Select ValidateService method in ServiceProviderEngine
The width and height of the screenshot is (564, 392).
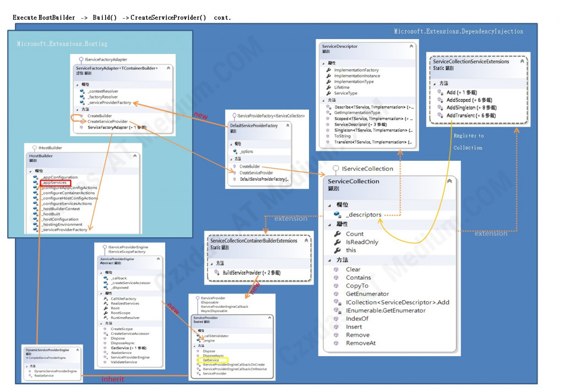(x=124, y=362)
